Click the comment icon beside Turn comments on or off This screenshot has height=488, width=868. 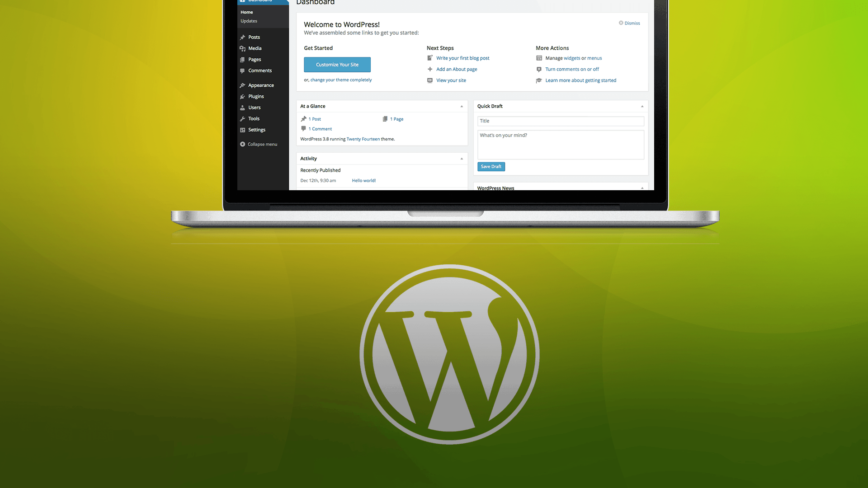539,69
